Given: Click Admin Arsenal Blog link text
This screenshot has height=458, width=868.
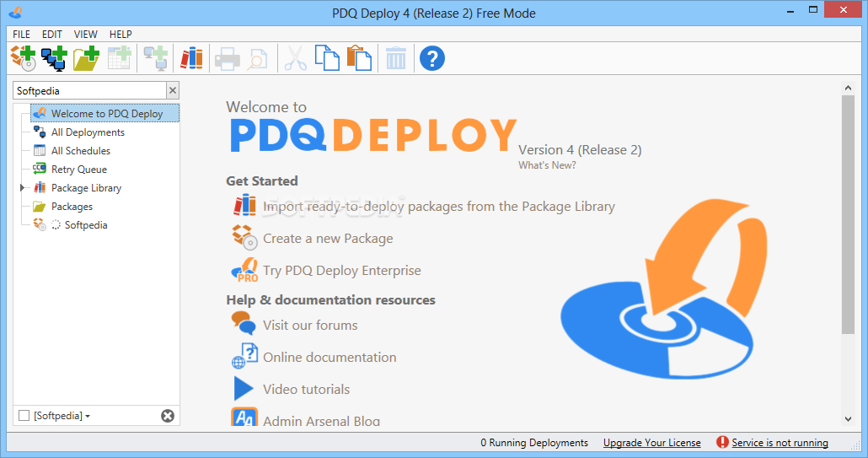Looking at the screenshot, I should point(321,421).
